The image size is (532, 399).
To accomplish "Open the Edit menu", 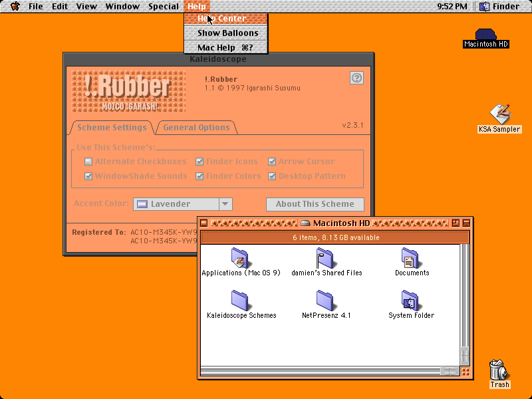I will point(60,7).
